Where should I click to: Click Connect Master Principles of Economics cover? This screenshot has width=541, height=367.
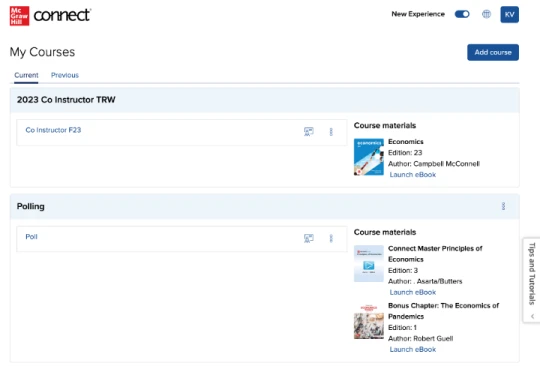(368, 264)
